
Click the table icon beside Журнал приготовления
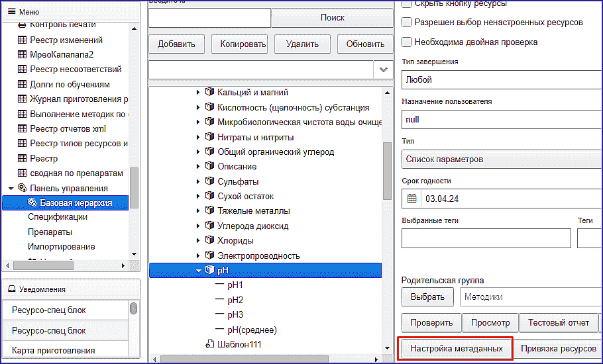(x=23, y=99)
